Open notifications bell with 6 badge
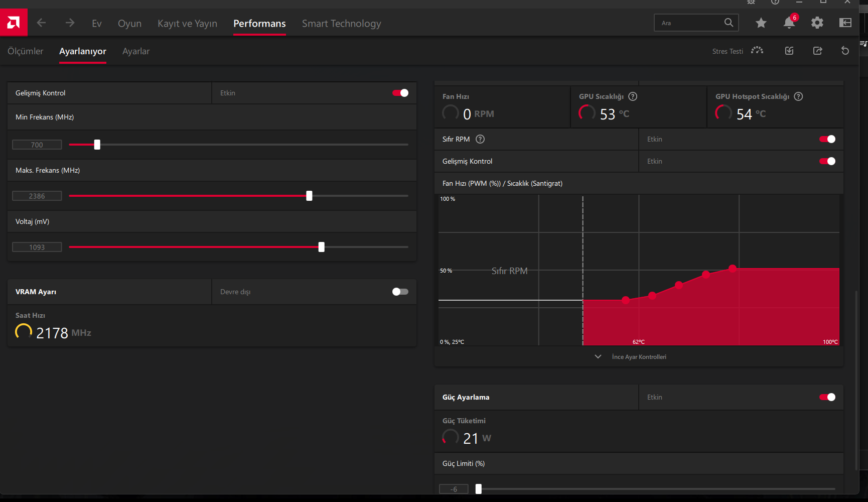Viewport: 868px width, 502px height. click(x=790, y=22)
